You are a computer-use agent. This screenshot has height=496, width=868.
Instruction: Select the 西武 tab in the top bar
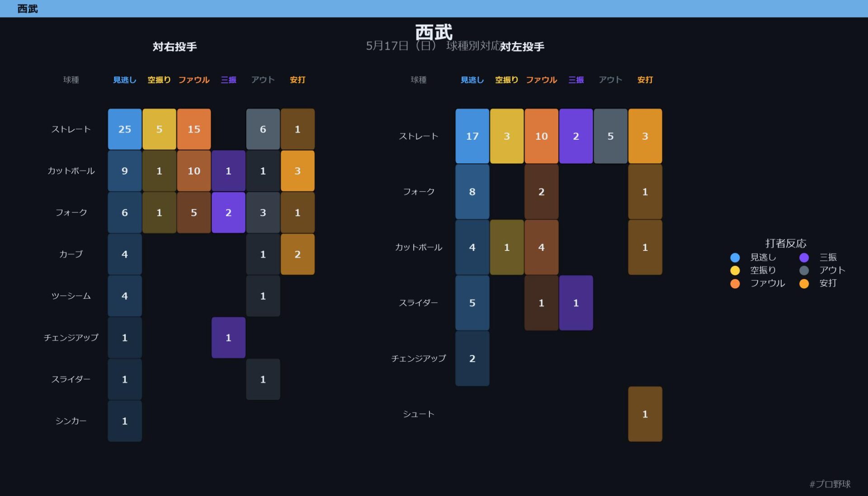click(28, 9)
